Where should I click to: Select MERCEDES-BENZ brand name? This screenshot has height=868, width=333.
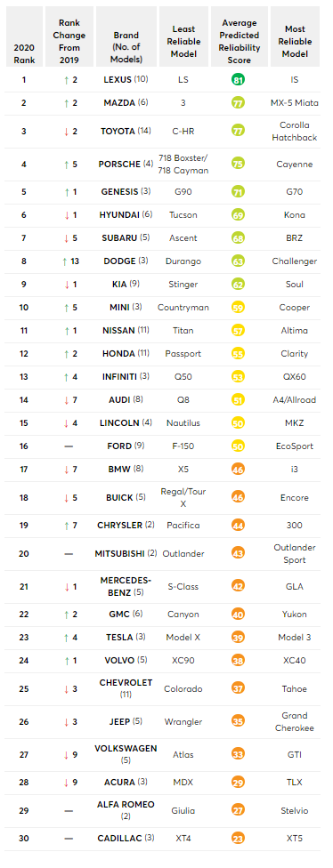pos(118,586)
